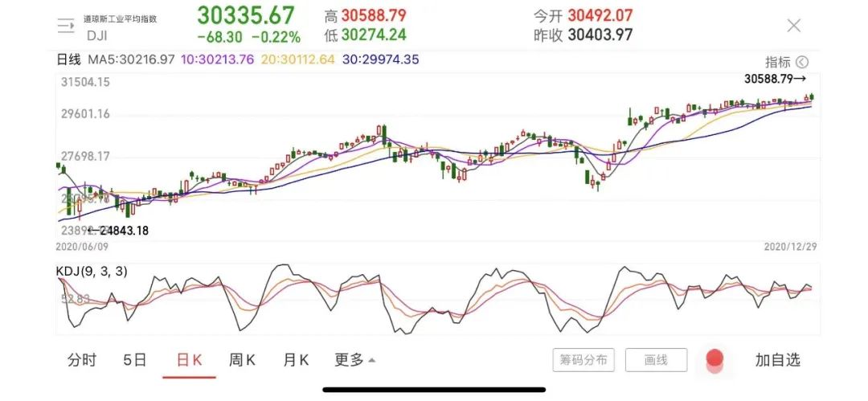Select the 日K chart tab

point(190,360)
